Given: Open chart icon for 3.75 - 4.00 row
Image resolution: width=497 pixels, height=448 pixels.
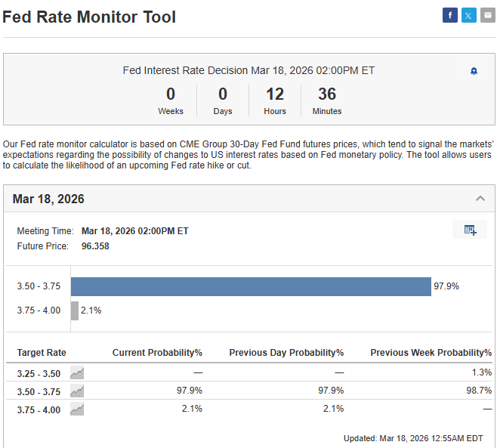Looking at the screenshot, I should coord(77,409).
